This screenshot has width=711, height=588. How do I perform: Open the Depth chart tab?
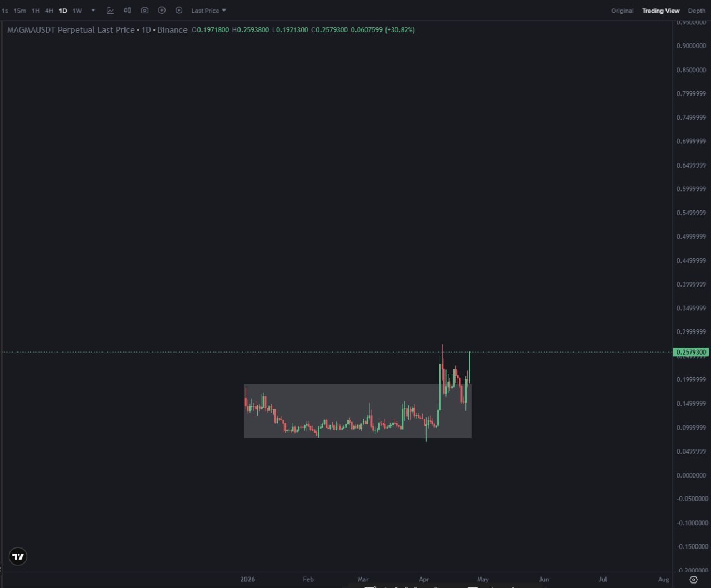(x=697, y=11)
